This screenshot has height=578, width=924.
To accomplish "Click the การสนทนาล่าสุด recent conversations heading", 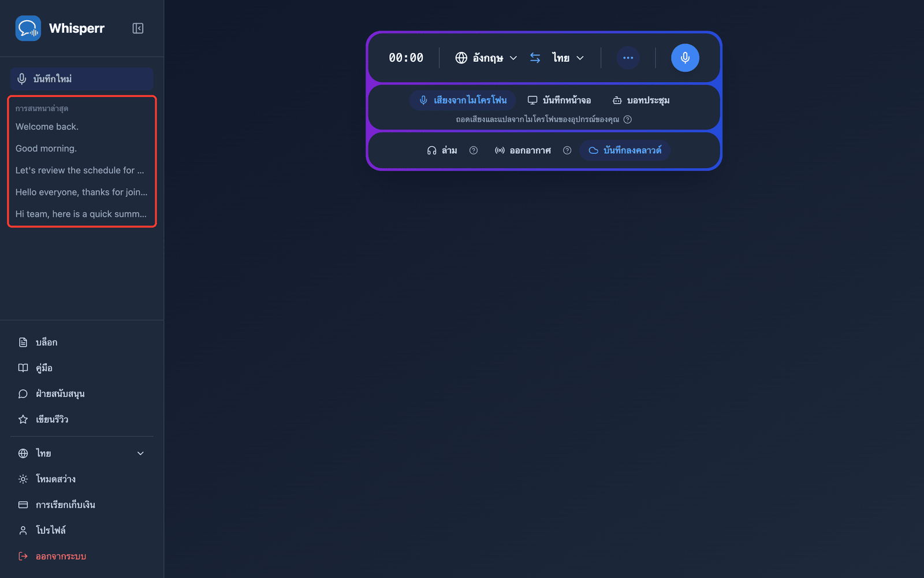I will click(42, 109).
